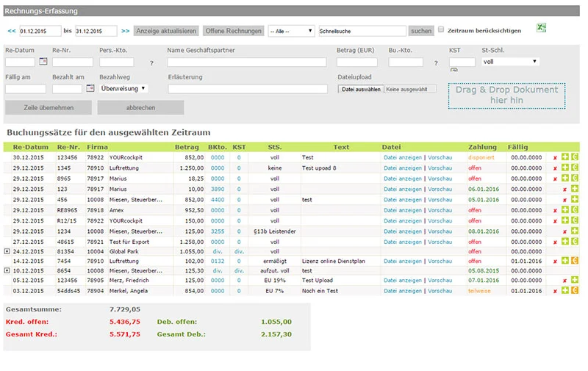Click the Erläuterung input field
The height and width of the screenshot is (371, 588).
[x=248, y=89]
